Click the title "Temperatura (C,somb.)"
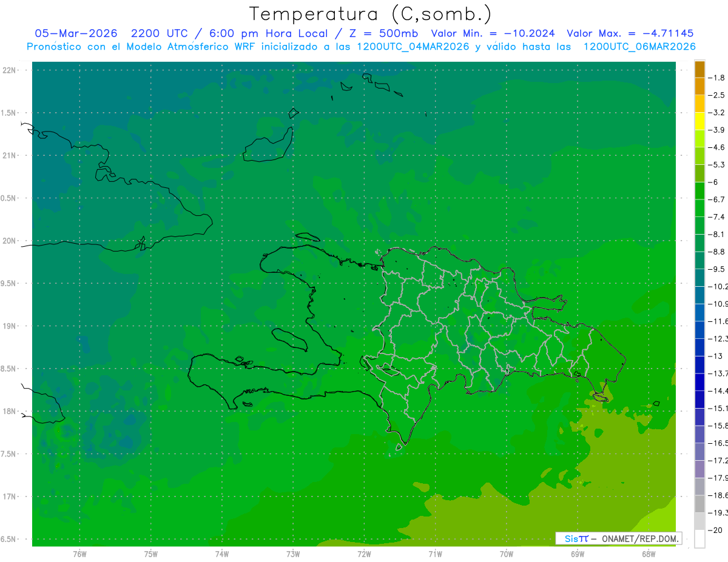The width and height of the screenshot is (728, 562). (x=371, y=14)
